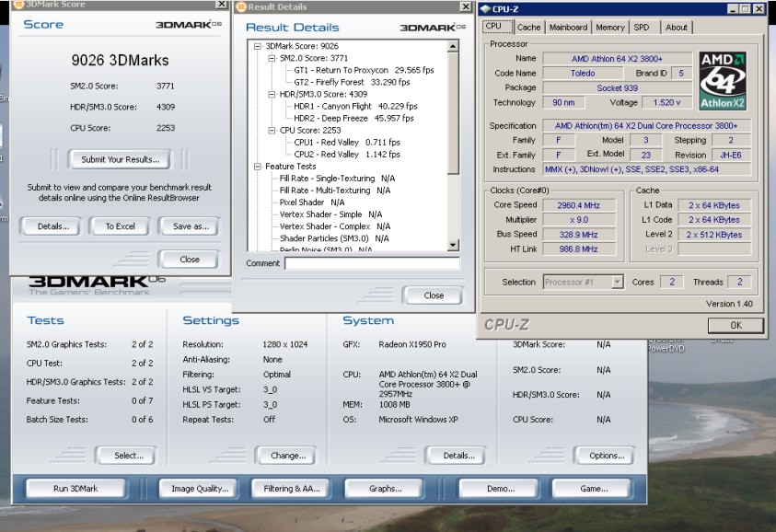Open the Mainboard tab in CPU-Z
The width and height of the screenshot is (776, 532).
pos(568,28)
